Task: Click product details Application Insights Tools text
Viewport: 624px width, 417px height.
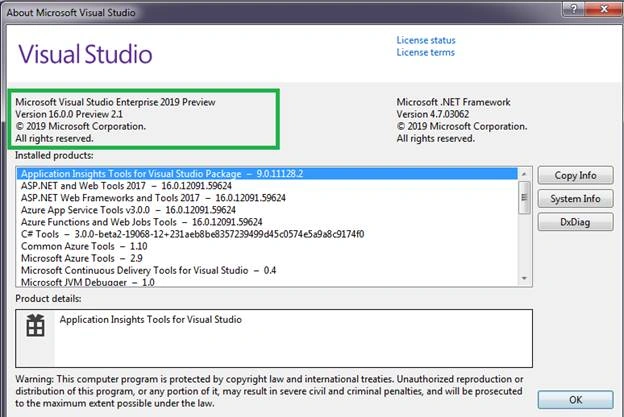Action: [x=150, y=320]
